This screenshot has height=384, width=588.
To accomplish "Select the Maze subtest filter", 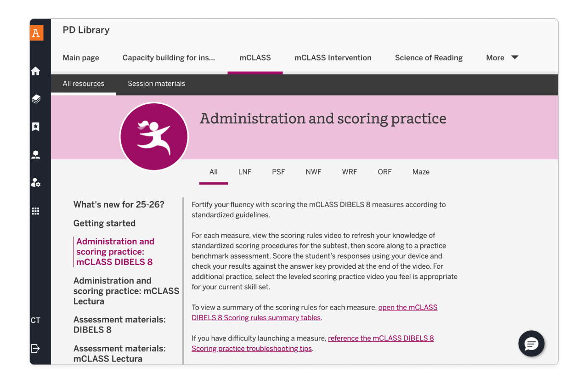I will 420,172.
